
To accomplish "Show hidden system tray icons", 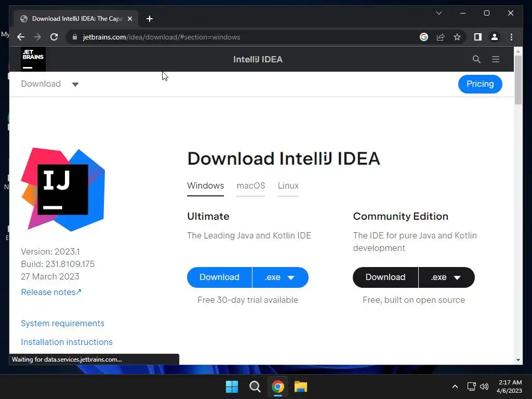I will (x=455, y=387).
